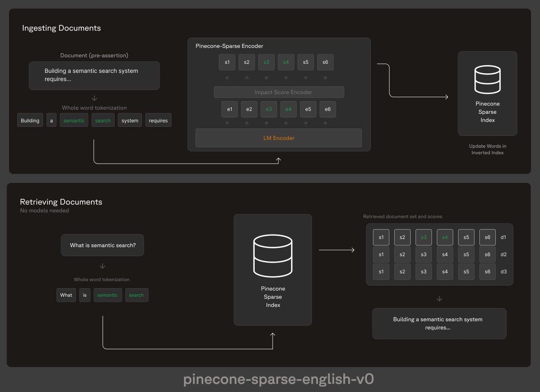Click s6 cell in row d2
This screenshot has height=392, width=540.
click(487, 254)
